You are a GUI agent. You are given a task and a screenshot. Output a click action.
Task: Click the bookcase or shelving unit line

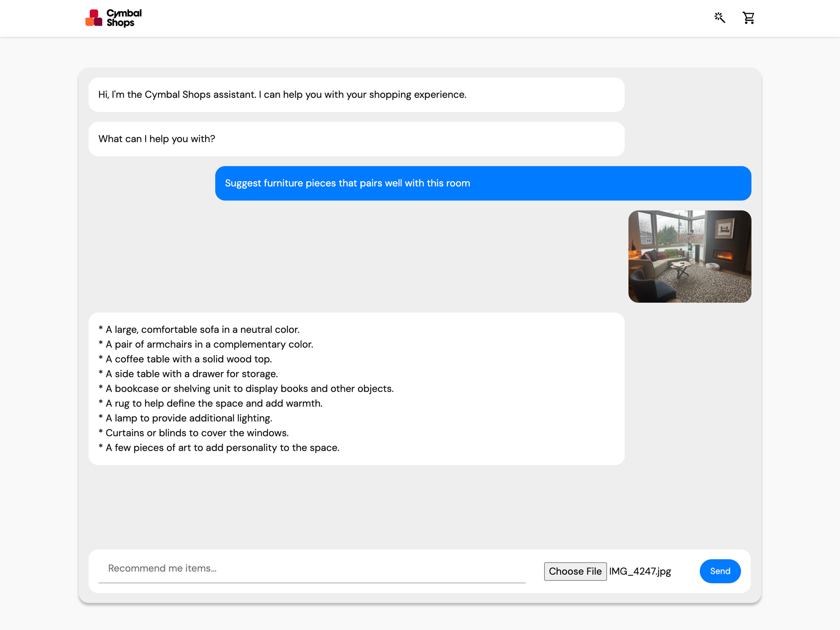pos(246,389)
